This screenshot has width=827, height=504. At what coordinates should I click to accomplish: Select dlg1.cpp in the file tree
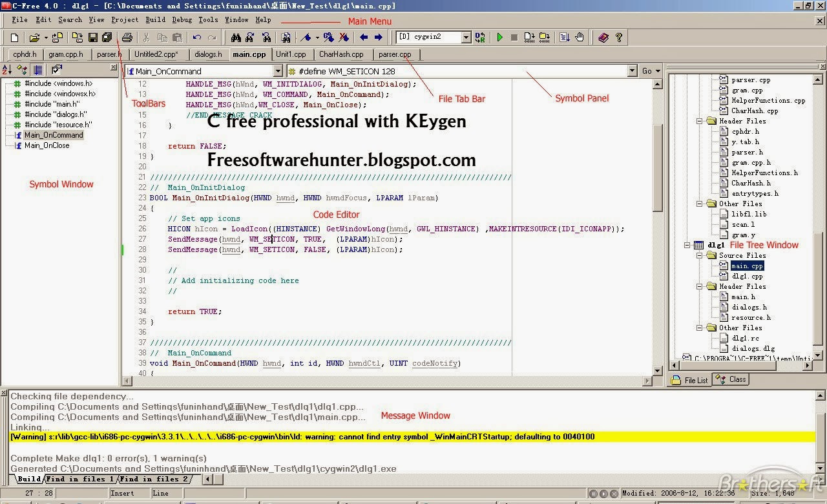pos(747,276)
